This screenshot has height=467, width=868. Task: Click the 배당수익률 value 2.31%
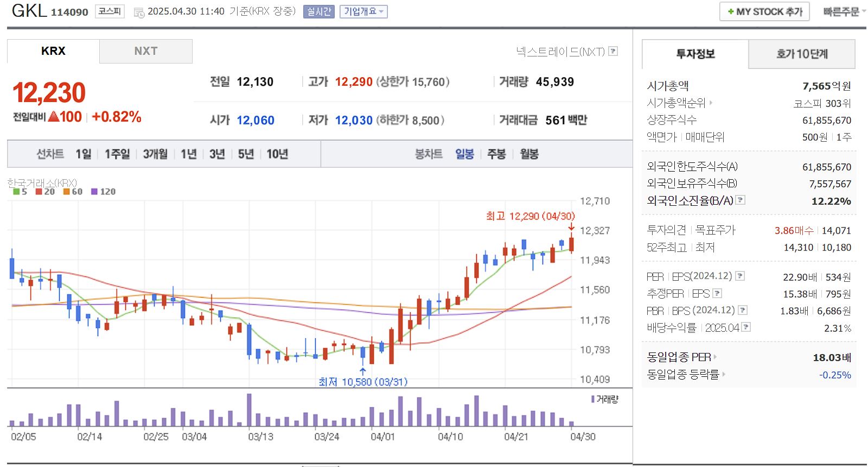pyautogui.click(x=838, y=328)
